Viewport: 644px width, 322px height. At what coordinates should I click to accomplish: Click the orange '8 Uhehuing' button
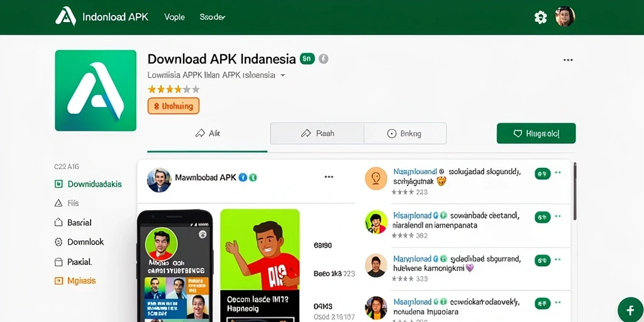(x=174, y=106)
